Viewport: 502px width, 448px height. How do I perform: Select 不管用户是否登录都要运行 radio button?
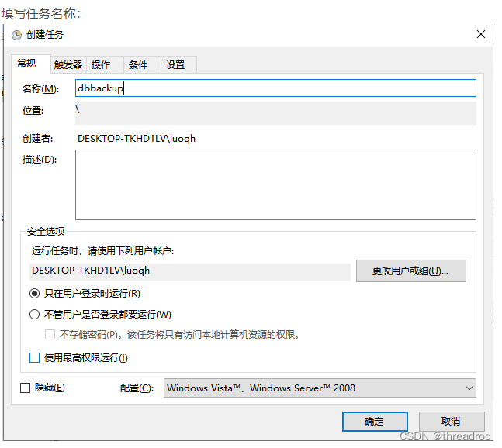click(35, 315)
